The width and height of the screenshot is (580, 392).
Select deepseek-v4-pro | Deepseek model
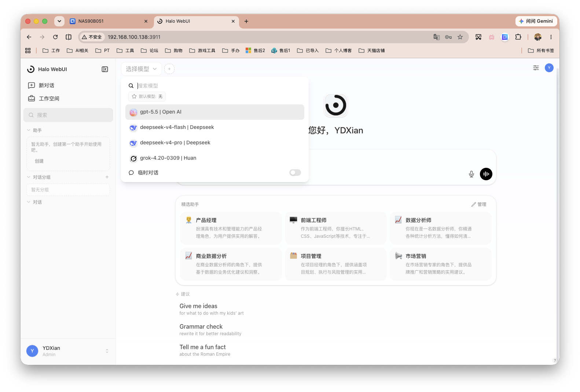tap(215, 143)
